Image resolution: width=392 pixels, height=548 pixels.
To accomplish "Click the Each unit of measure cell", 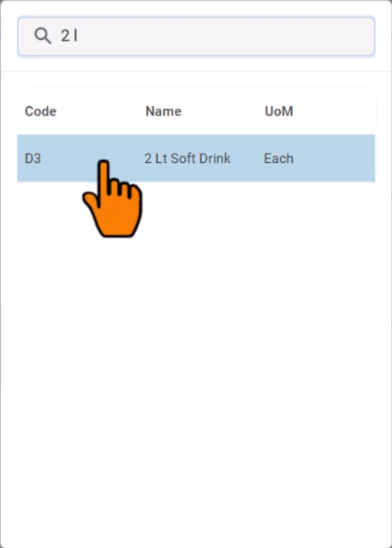I will click(278, 159).
